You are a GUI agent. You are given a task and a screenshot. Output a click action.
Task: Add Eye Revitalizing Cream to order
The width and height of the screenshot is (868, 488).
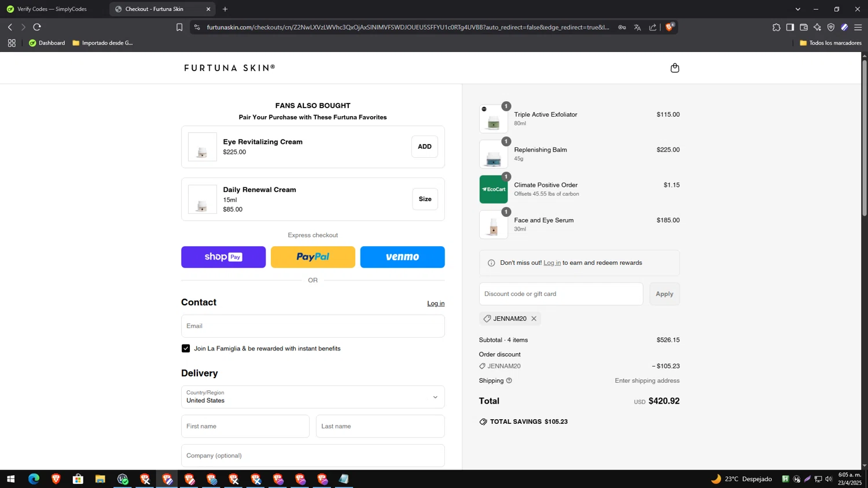[x=425, y=147]
